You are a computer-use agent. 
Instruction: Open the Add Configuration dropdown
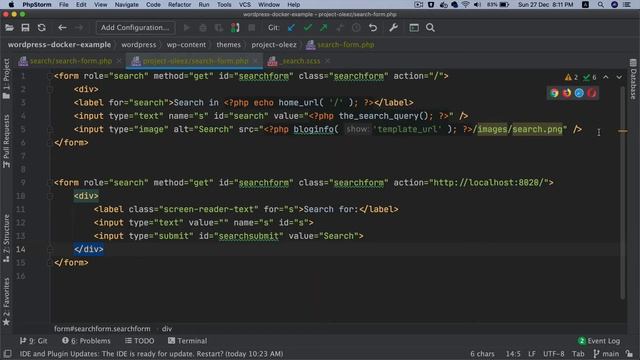(135, 28)
